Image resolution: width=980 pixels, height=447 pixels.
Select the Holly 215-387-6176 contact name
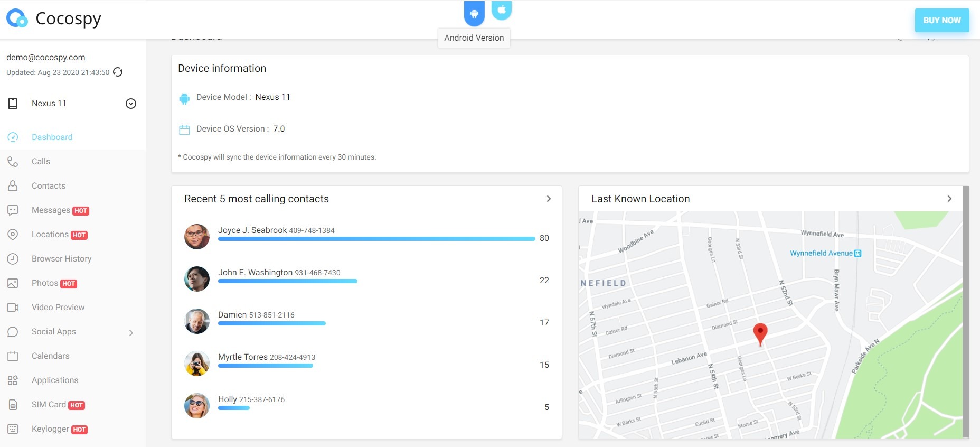pyautogui.click(x=251, y=399)
